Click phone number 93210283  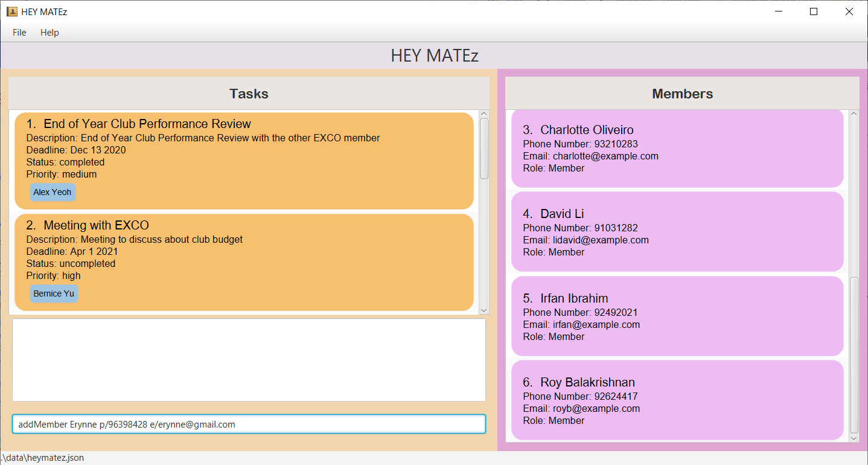click(x=616, y=144)
